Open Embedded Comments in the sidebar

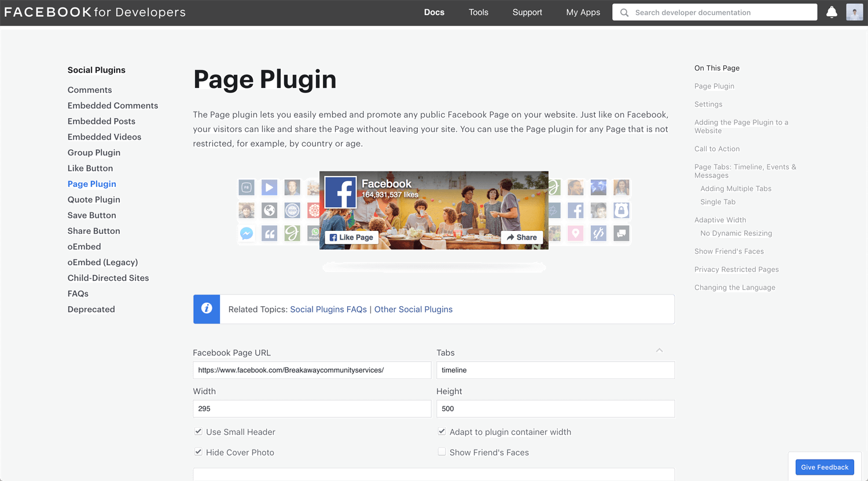tap(113, 105)
